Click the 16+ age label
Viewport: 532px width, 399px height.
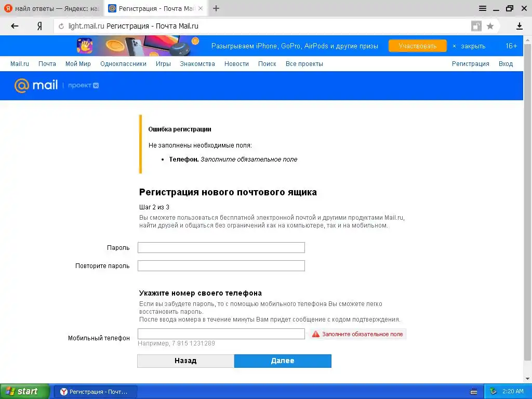[511, 46]
